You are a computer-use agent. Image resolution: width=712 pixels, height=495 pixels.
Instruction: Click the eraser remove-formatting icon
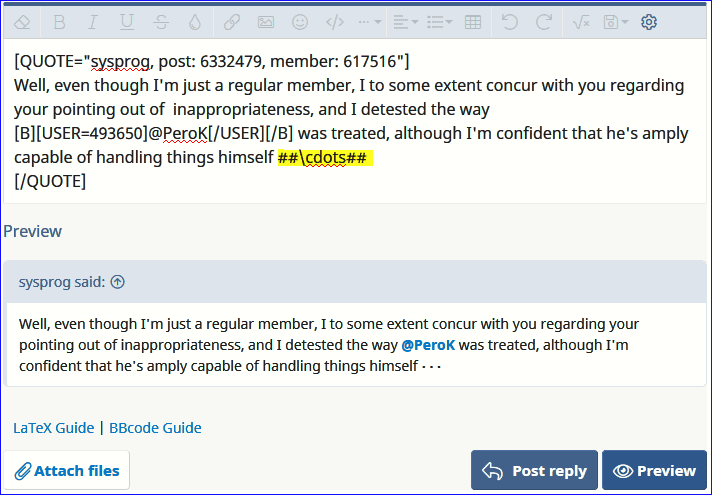coord(23,22)
